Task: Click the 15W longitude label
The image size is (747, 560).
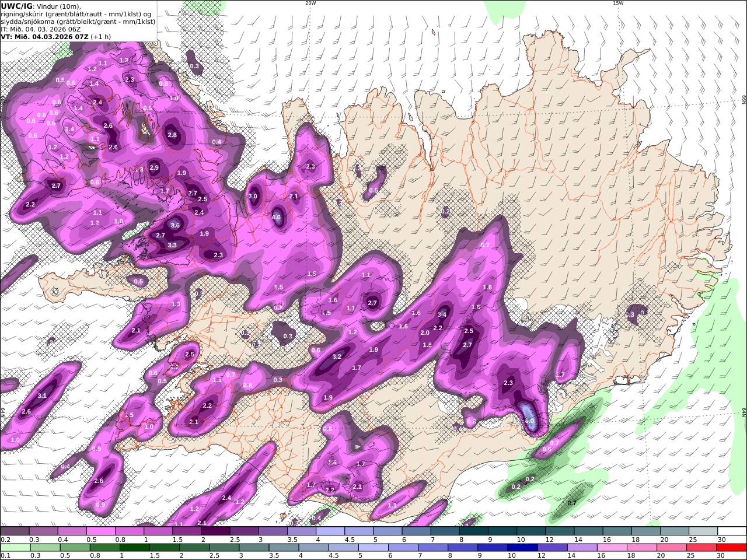Action: [618, 3]
